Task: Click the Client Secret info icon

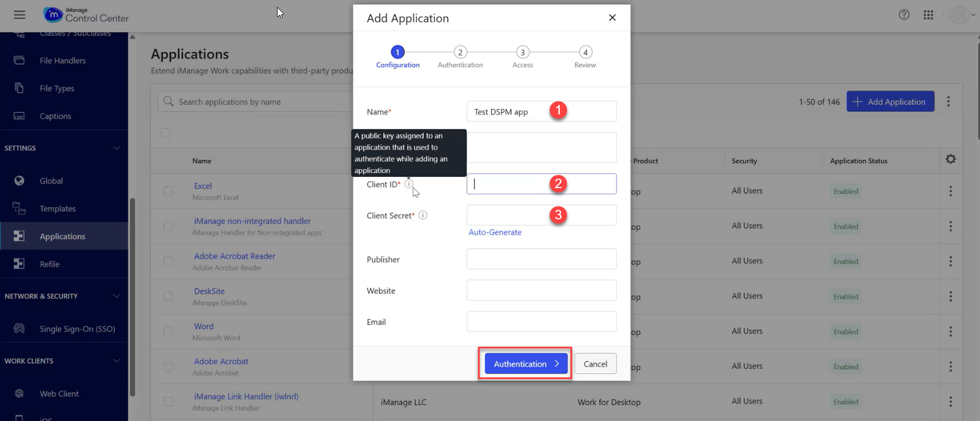Action: [x=423, y=215]
